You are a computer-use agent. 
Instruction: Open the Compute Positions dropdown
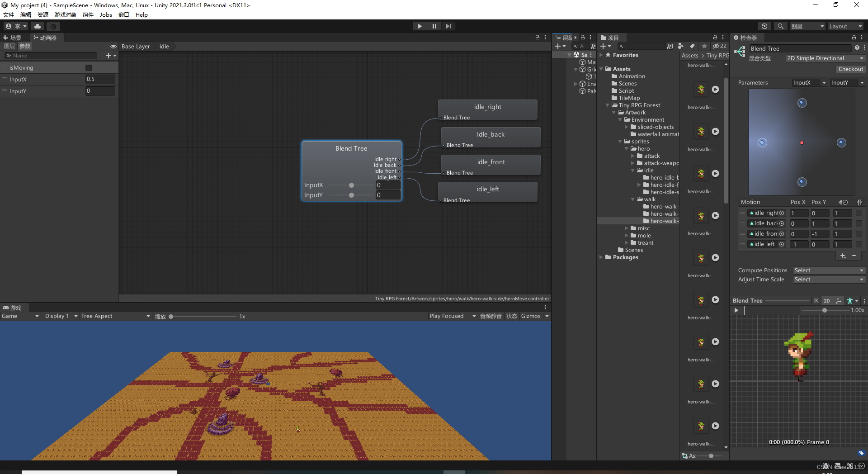(829, 270)
